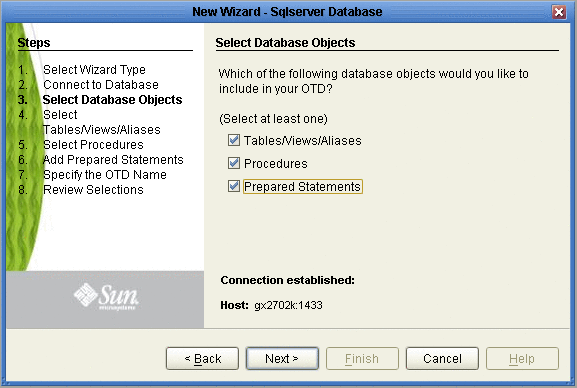Viewport: 577px width, 388px height.
Task: Close the New Wizard window
Action: [x=559, y=12]
